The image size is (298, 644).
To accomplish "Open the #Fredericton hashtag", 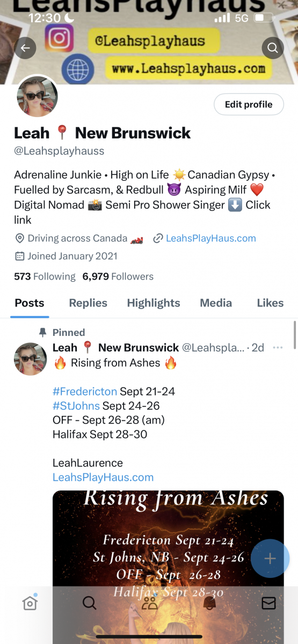I will [85, 391].
